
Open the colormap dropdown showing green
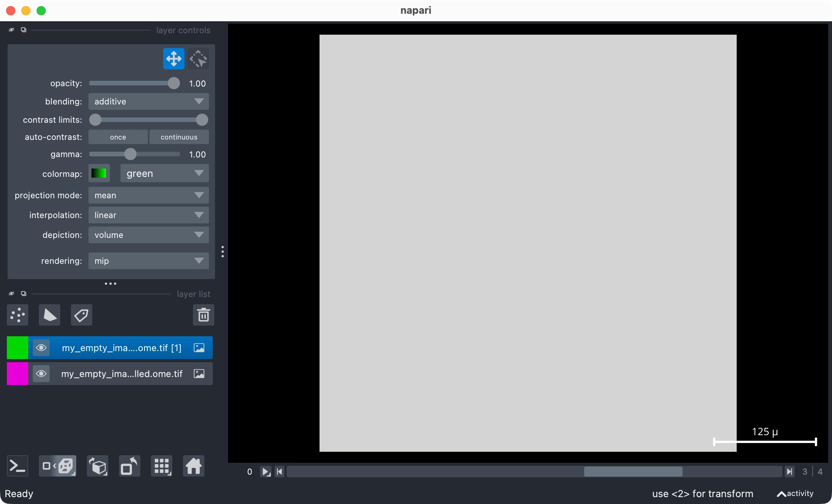165,173
